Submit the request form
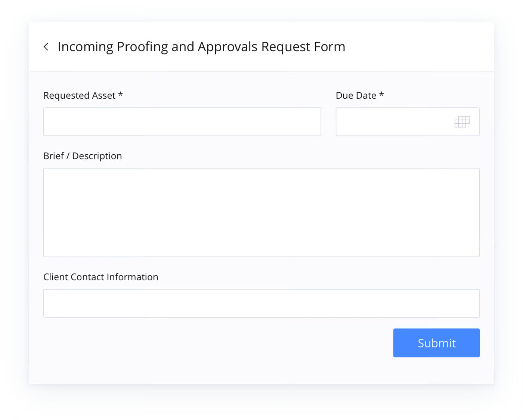The image size is (523, 420). pos(436,343)
